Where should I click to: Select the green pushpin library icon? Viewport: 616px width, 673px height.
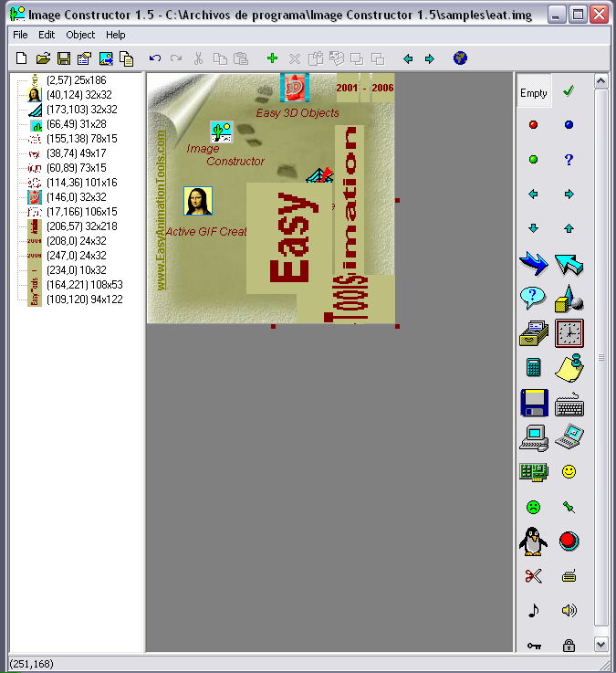point(569,507)
